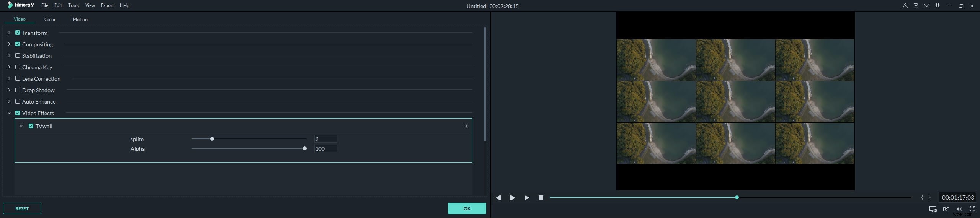Open the Export menu

click(107, 5)
